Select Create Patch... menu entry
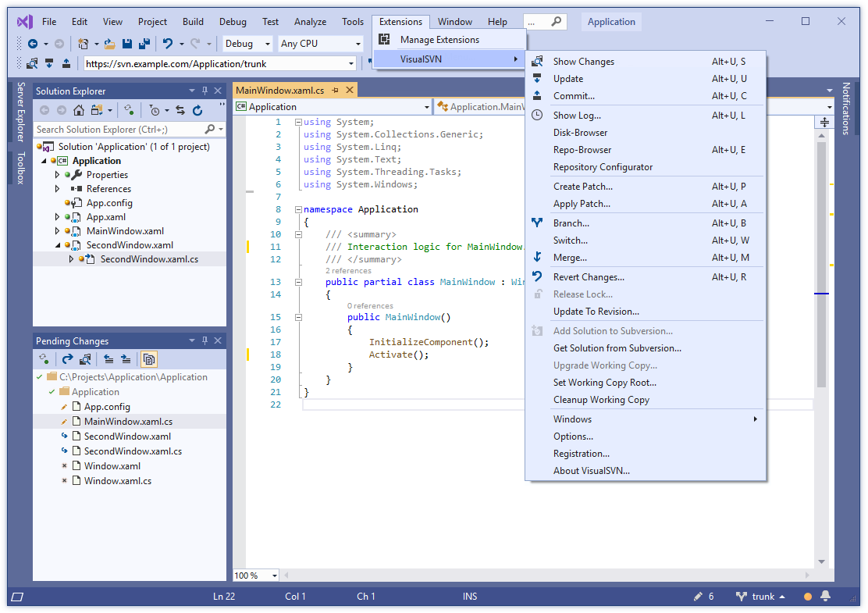 646,187
